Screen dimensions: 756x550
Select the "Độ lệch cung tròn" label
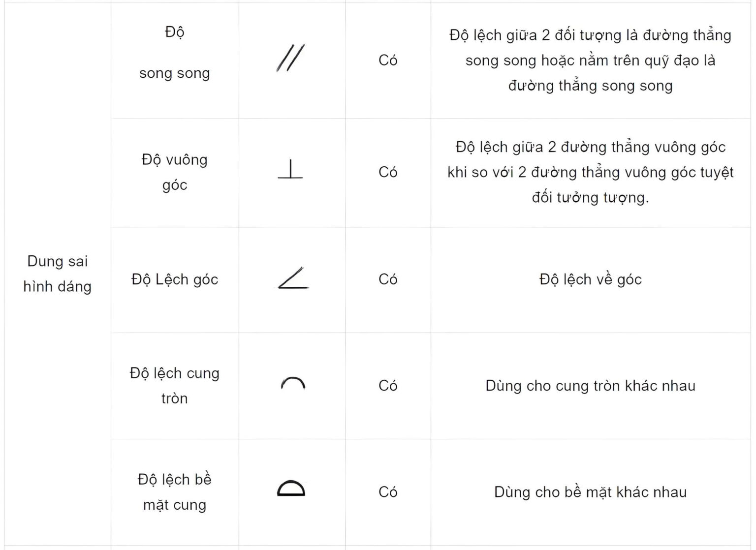click(174, 385)
